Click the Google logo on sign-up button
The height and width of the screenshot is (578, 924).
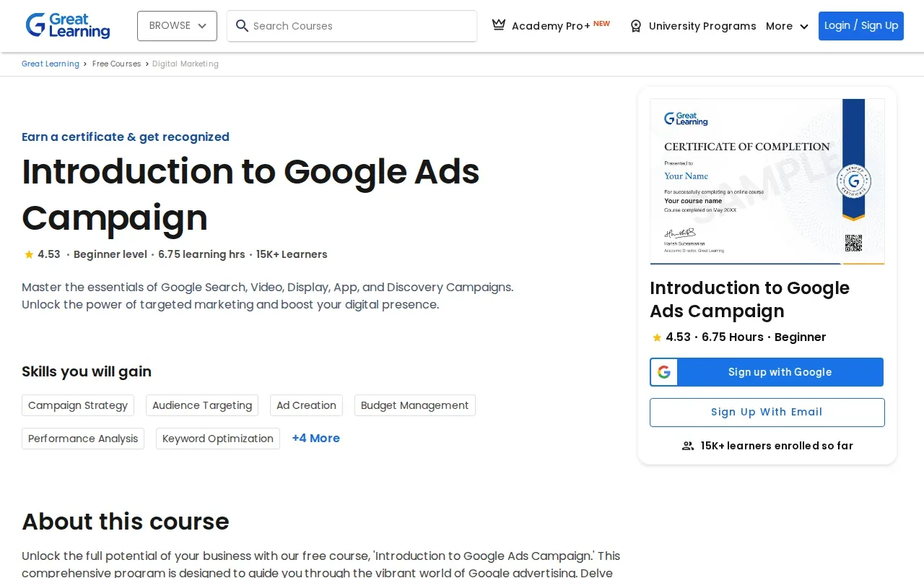click(x=664, y=372)
